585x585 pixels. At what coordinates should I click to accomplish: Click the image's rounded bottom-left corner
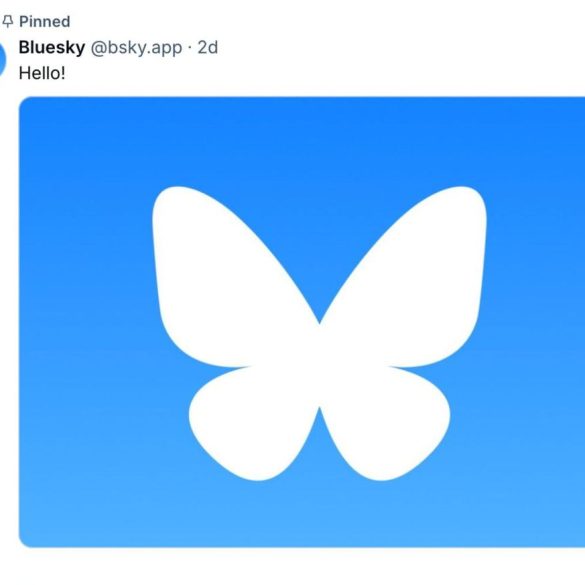point(25,542)
